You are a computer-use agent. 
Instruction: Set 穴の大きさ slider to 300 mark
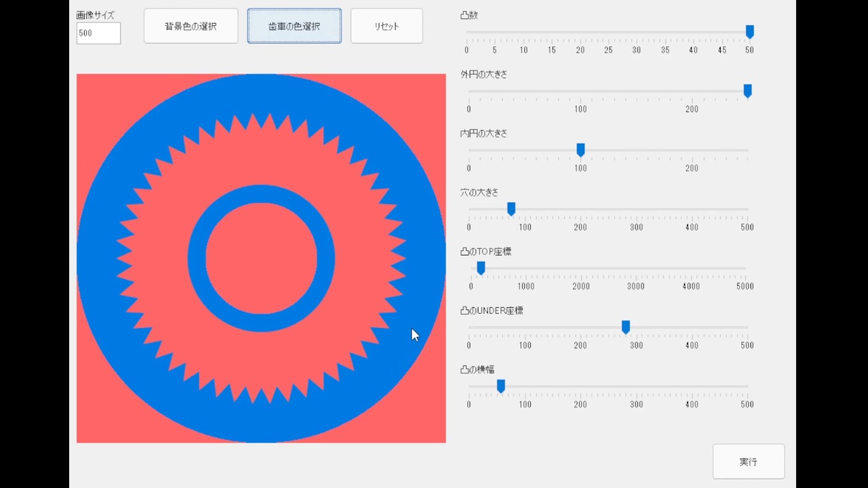click(636, 209)
